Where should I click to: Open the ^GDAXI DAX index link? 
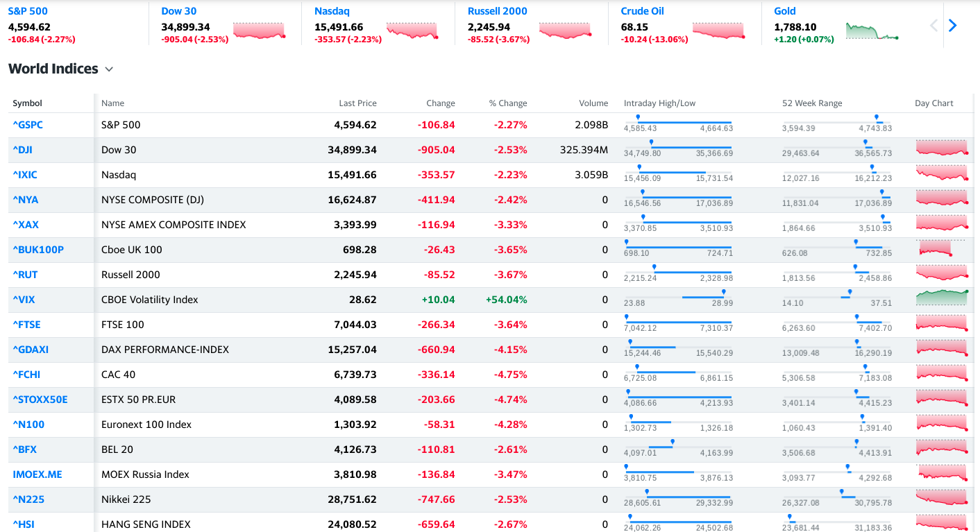coord(31,349)
